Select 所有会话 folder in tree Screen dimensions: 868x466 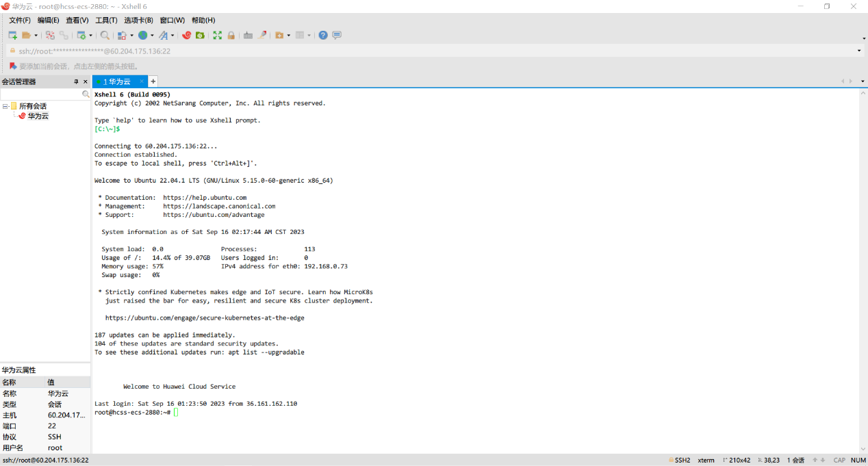tap(33, 106)
